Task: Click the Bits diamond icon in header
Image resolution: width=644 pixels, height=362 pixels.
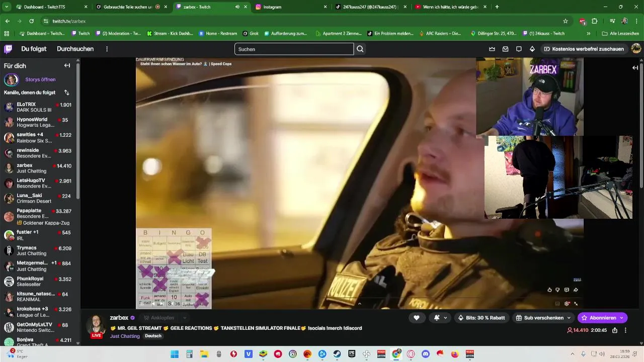Action: 532,49
